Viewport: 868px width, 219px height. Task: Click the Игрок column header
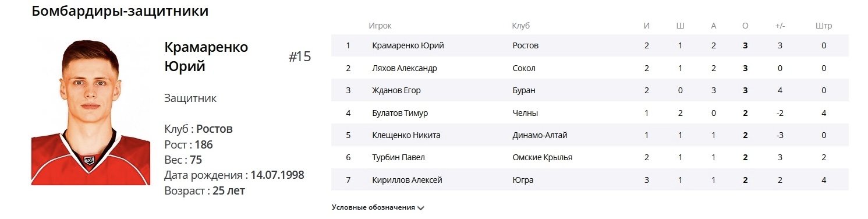[380, 26]
